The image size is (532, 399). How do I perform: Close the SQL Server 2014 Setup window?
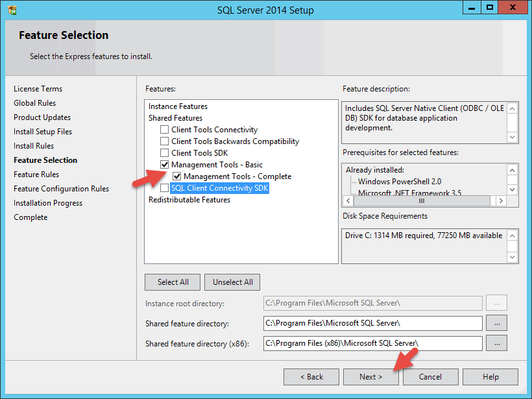(x=513, y=8)
